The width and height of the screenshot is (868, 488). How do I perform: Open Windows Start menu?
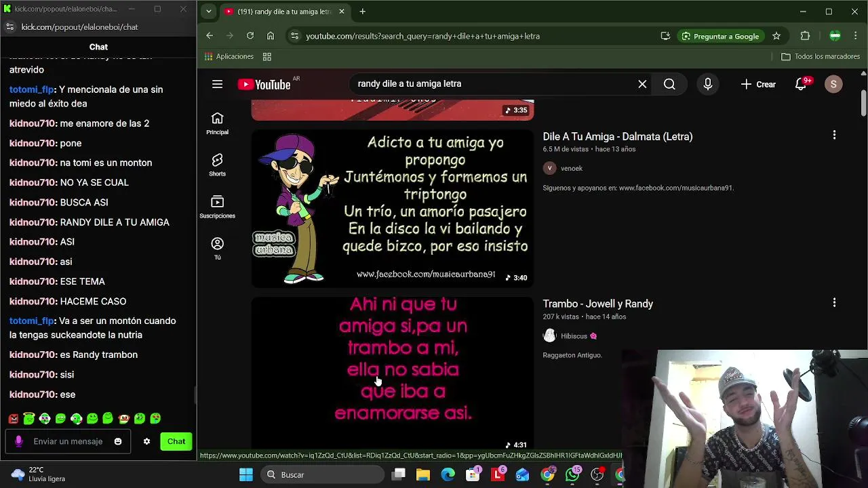click(246, 474)
